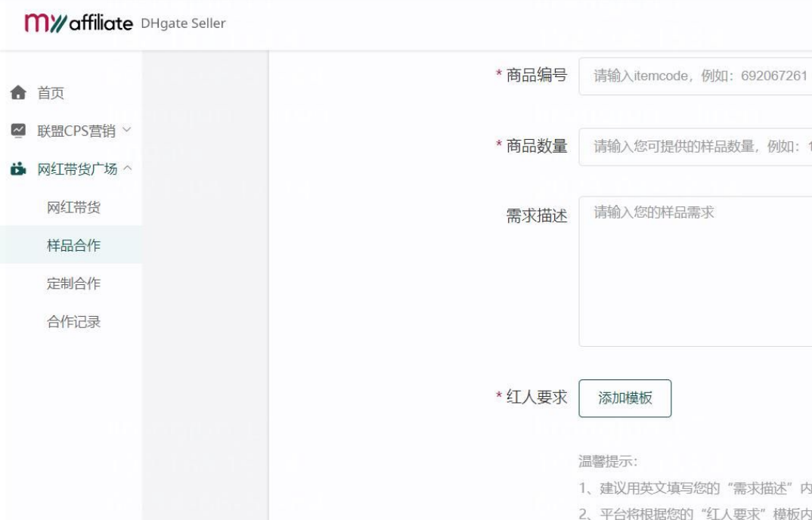Click the 需求描述 field label
The height and width of the screenshot is (520, 812).
point(537,215)
